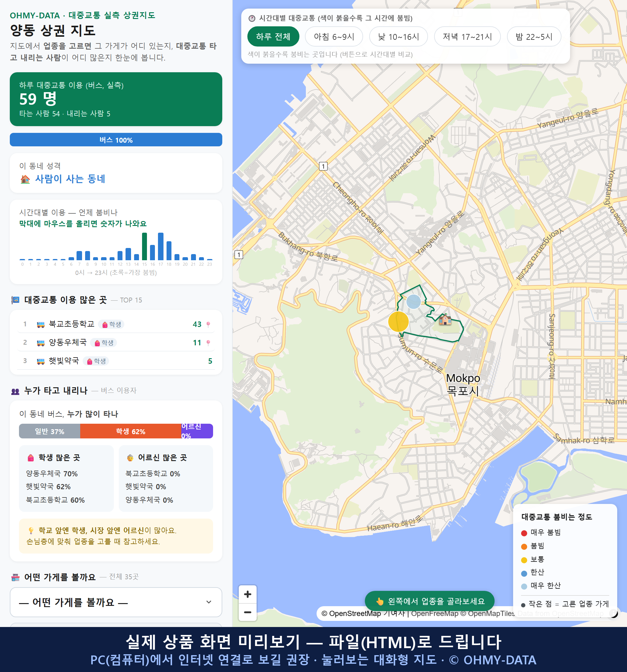Click the bus icon beside 북교초등학교
Image resolution: width=627 pixels, height=672 pixels.
tap(40, 325)
